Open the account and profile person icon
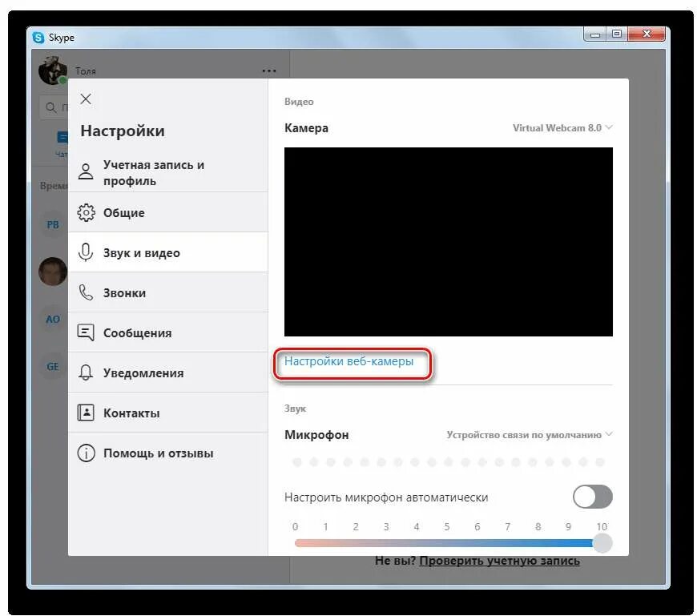This screenshot has height=616, width=697. (x=86, y=171)
